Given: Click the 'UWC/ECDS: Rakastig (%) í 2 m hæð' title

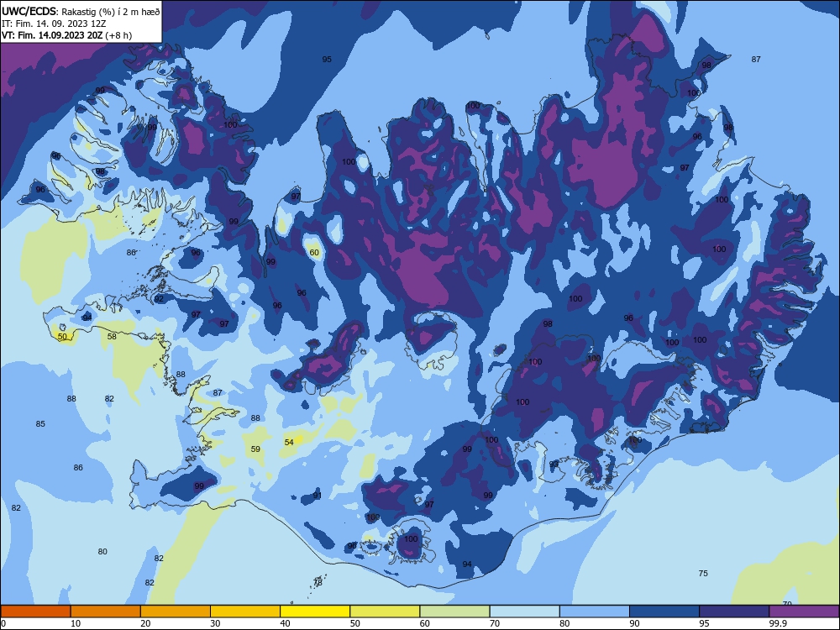Looking at the screenshot, I should click(x=81, y=11).
